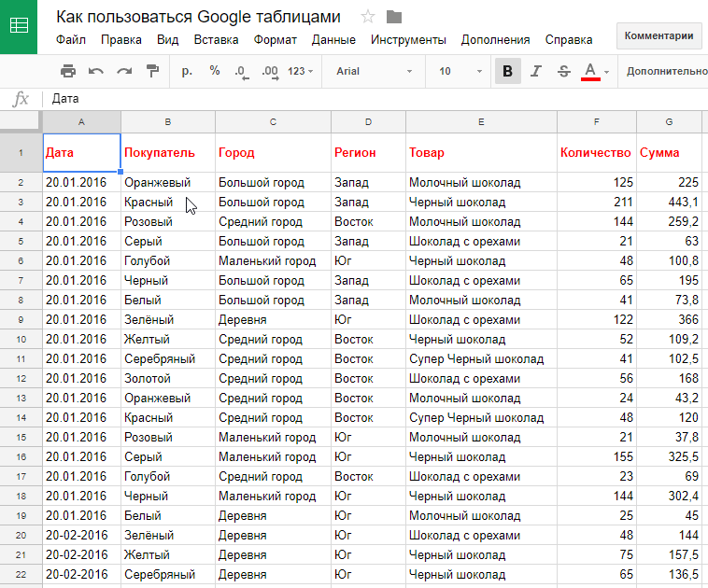Viewport: 708px width, 588px height.
Task: Toggle bold formatting
Action: [507, 71]
